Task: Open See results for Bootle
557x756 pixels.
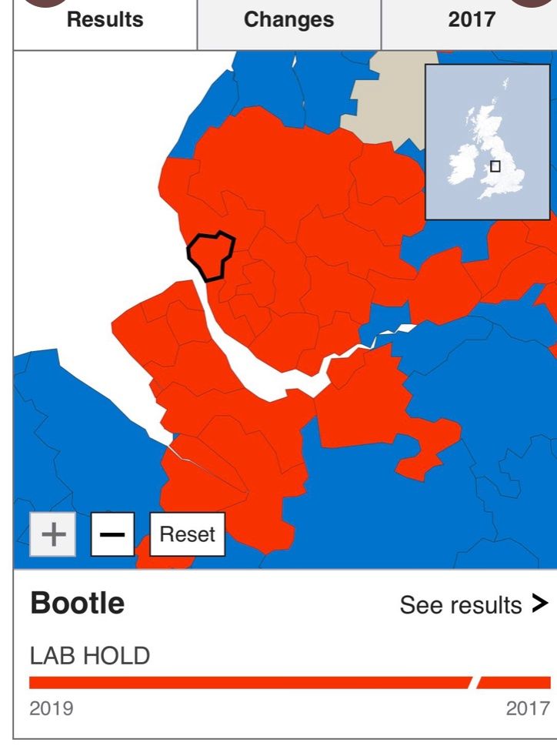Action: pos(460,605)
